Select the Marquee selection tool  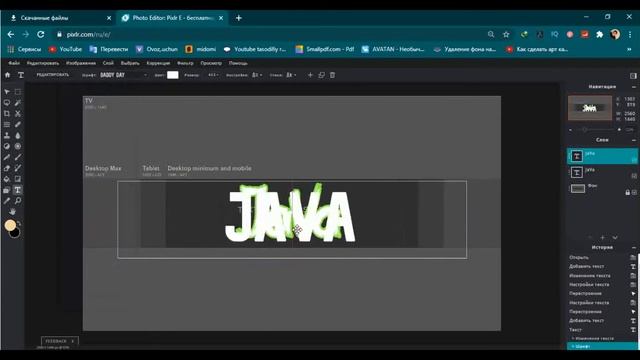click(18, 92)
